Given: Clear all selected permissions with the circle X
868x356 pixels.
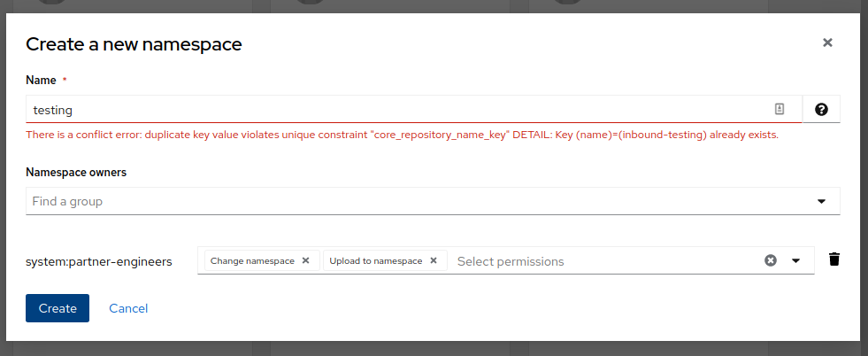Looking at the screenshot, I should pyautogui.click(x=771, y=260).
